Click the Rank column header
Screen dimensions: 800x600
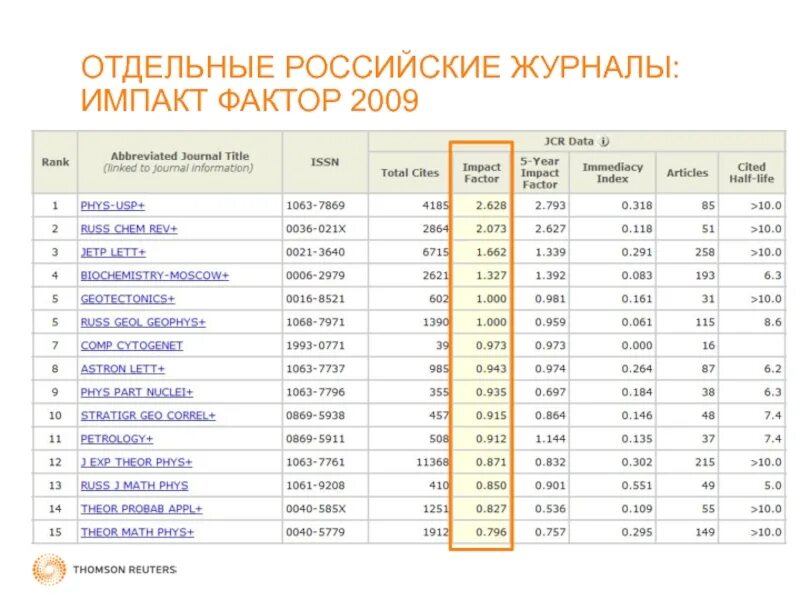point(55,162)
